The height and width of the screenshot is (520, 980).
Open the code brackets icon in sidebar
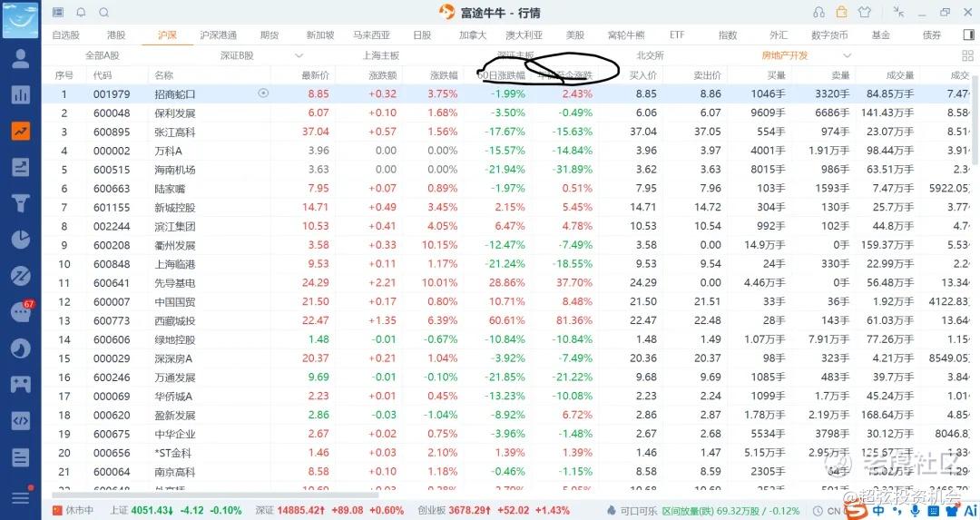point(21,420)
